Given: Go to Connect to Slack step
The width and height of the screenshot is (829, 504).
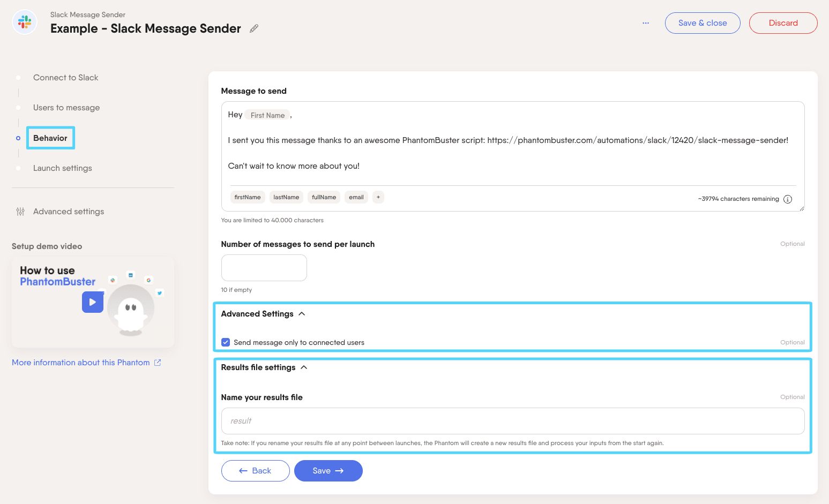Looking at the screenshot, I should click(x=65, y=78).
